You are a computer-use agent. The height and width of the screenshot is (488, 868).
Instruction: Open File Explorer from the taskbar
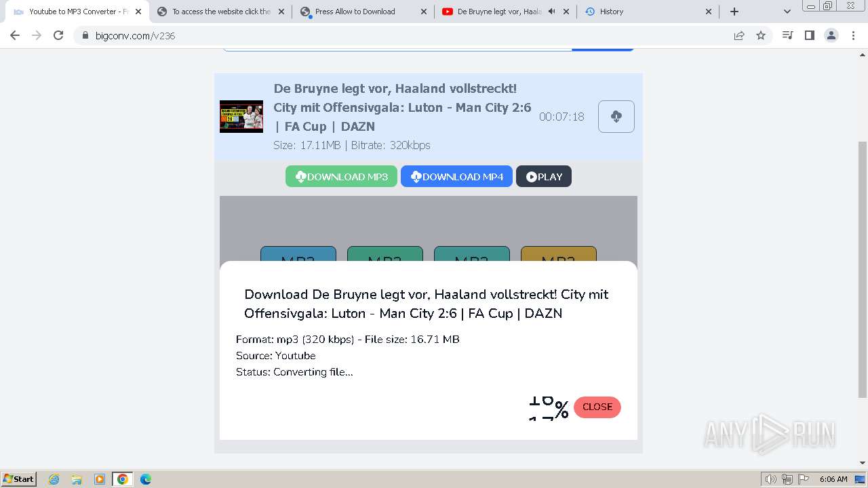click(x=77, y=479)
